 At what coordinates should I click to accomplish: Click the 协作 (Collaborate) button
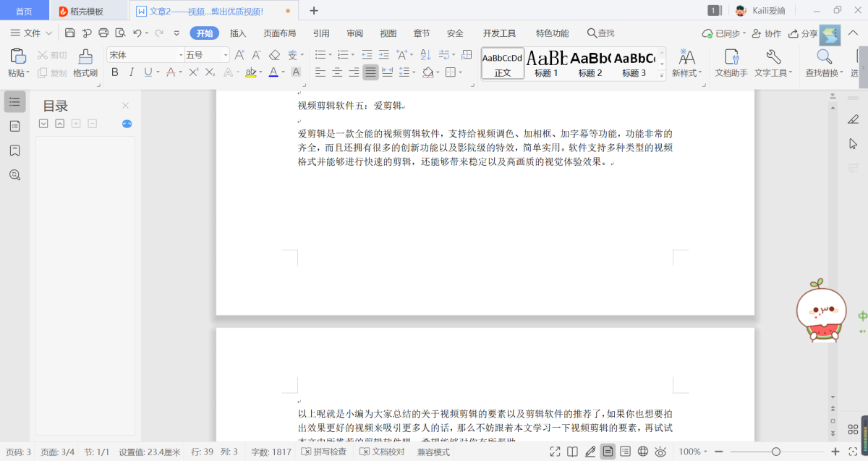[767, 33]
